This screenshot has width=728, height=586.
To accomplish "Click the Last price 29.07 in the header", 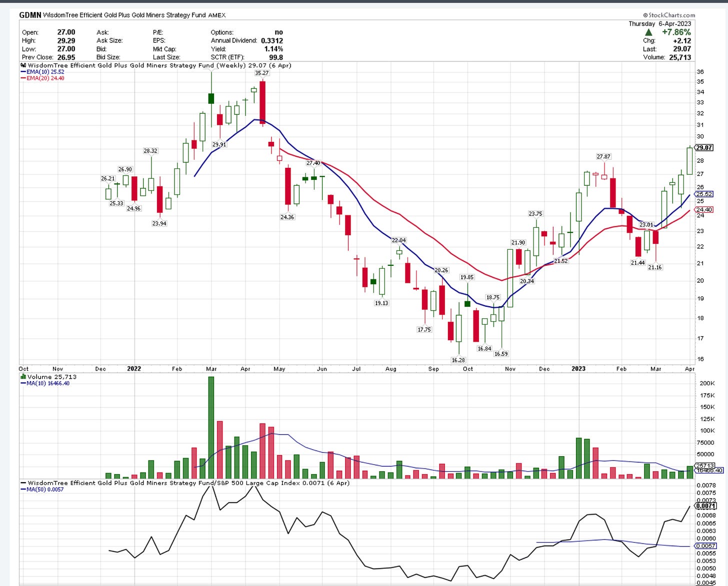I will click(682, 49).
